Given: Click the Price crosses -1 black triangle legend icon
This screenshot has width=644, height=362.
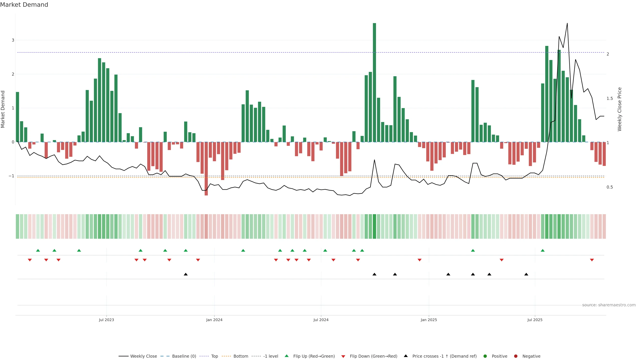Looking at the screenshot, I should tap(406, 356).
